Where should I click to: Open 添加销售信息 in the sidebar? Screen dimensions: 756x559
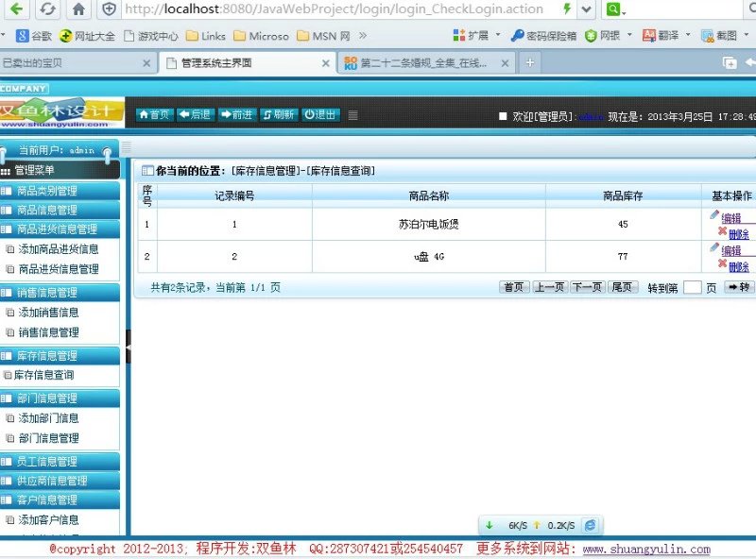tap(48, 313)
